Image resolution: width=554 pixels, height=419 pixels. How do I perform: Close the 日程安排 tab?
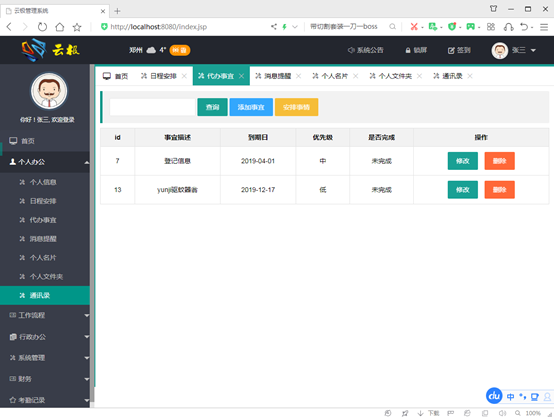click(x=184, y=76)
